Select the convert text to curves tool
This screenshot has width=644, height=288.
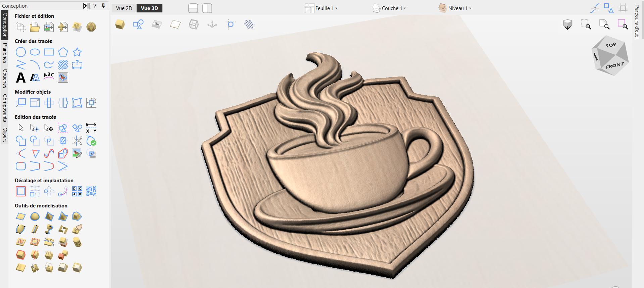coord(35,78)
